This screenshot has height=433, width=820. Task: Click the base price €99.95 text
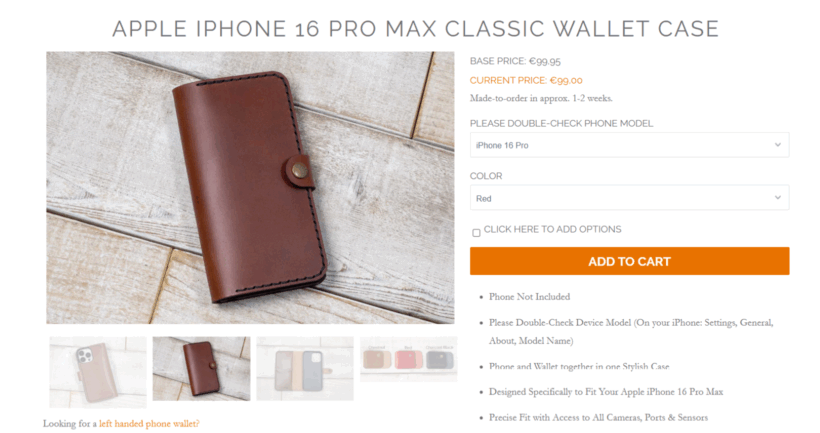click(515, 61)
